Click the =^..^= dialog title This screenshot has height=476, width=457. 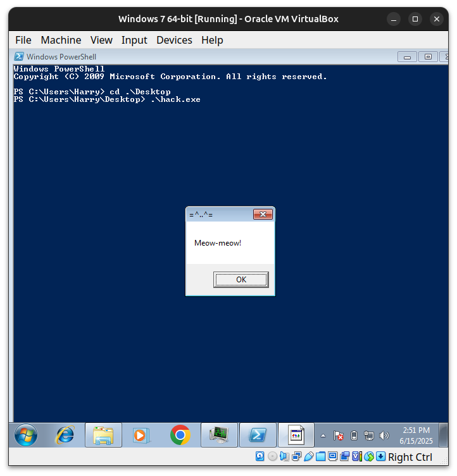point(201,215)
